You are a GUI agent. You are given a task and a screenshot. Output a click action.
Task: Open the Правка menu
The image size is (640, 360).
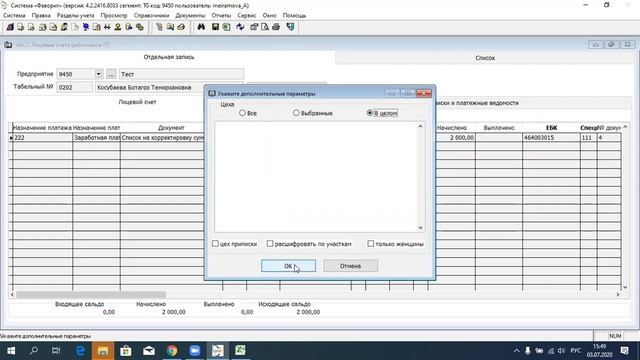(41, 15)
